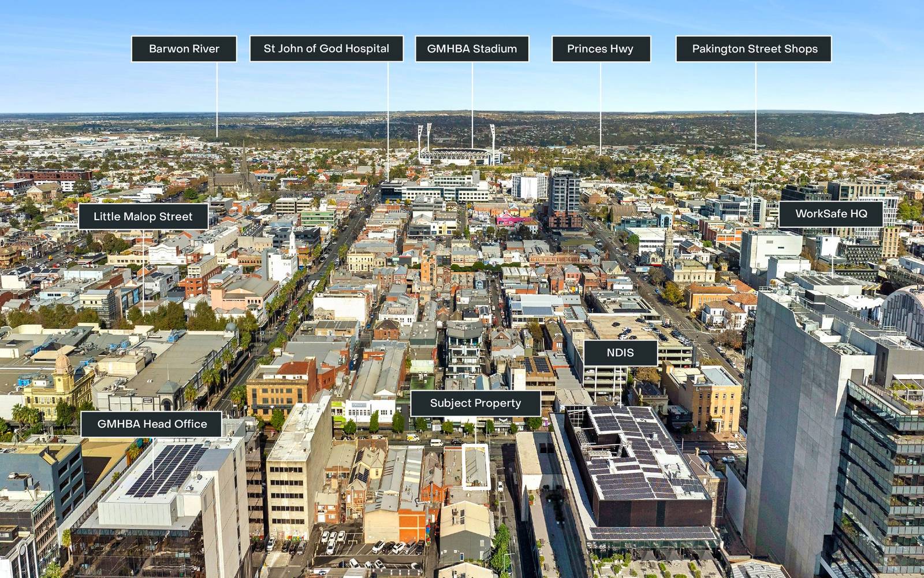
Task: Select the Pakington Street Shops label
Action: (x=754, y=49)
